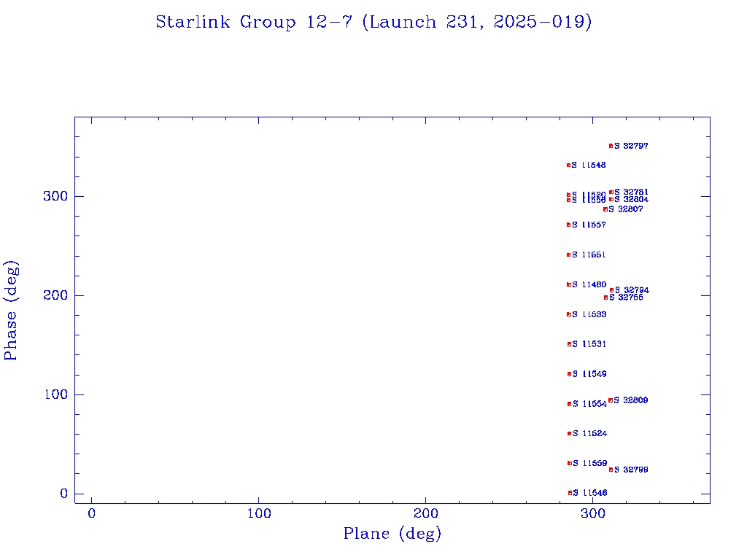Click the label S 11557
This screenshot has height=560, width=747.
click(589, 225)
